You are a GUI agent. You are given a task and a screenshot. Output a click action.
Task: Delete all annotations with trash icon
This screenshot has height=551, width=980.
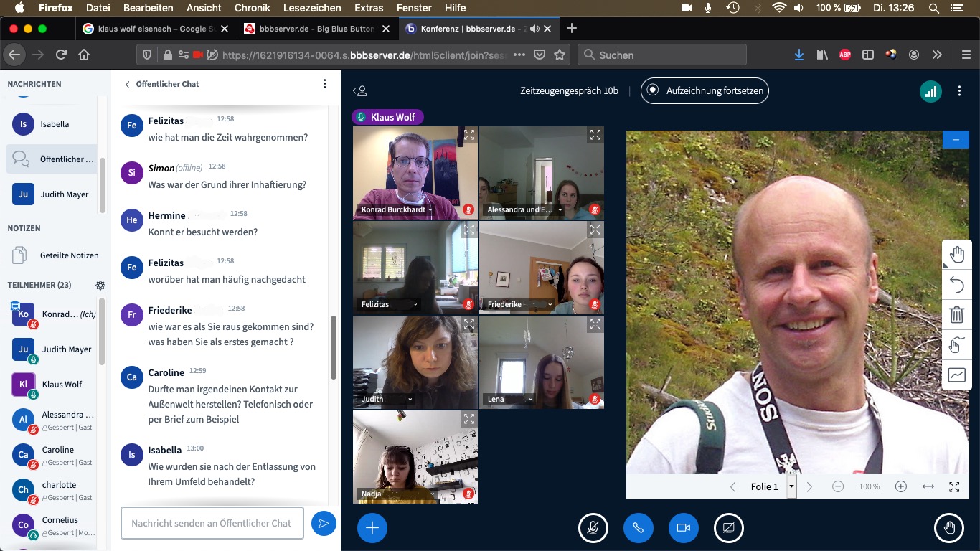956,315
